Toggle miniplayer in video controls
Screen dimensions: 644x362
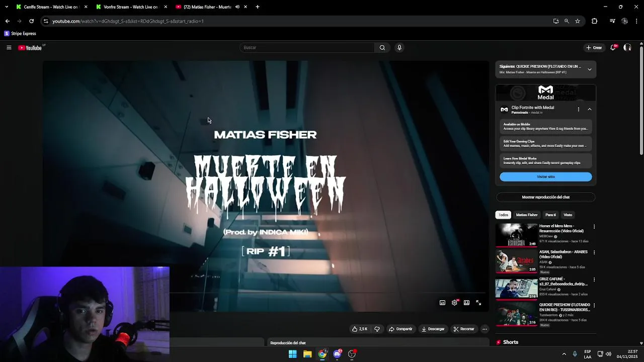tap(442, 303)
